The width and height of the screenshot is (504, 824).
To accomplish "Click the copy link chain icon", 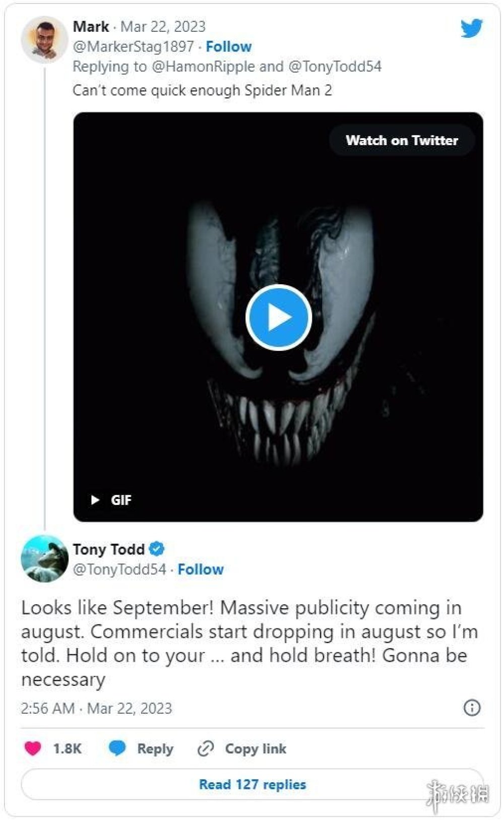I will [206, 749].
